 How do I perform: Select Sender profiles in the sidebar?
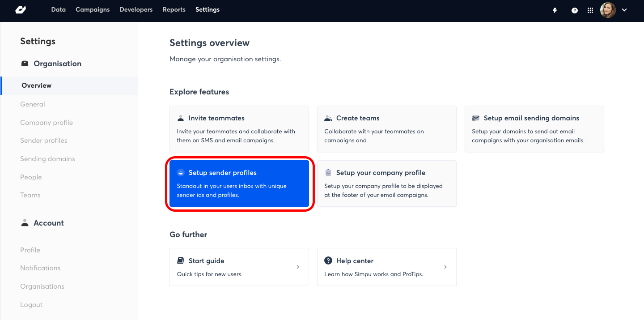[x=44, y=141]
